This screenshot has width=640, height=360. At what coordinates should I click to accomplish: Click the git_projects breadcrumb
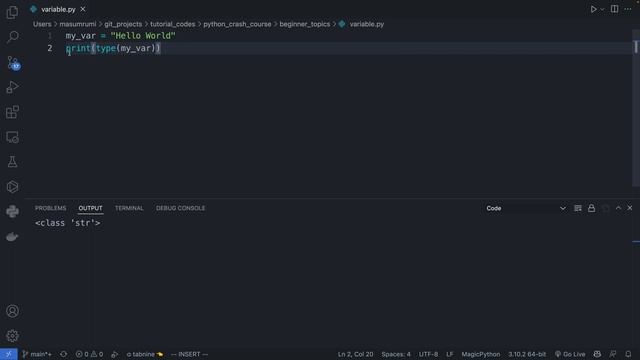[123, 24]
